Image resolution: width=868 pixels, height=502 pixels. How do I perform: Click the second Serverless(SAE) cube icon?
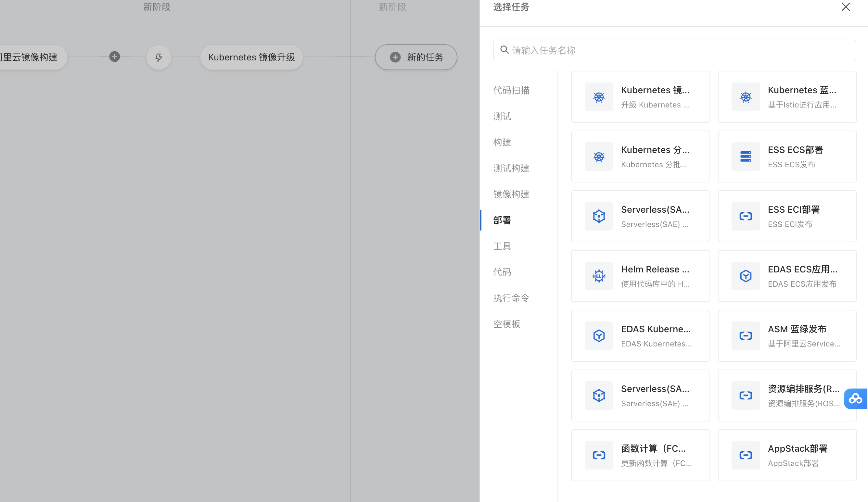coord(599,395)
